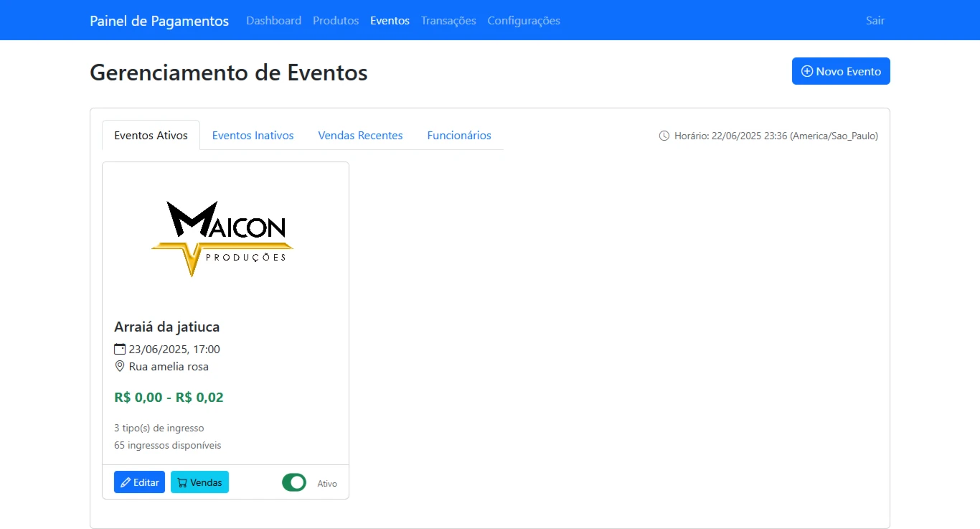The width and height of the screenshot is (980, 529).
Task: Switch to the Funcionários tab
Action: (459, 135)
